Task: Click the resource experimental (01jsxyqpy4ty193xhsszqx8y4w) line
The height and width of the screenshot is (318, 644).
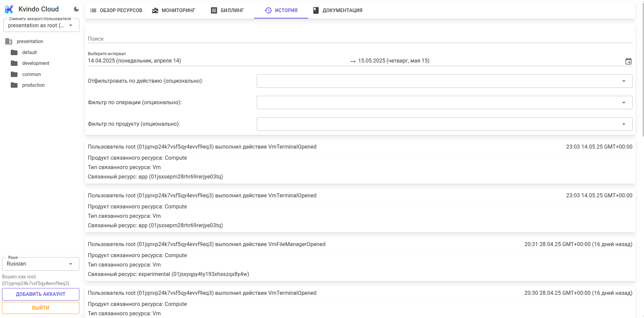Action: 169,274
